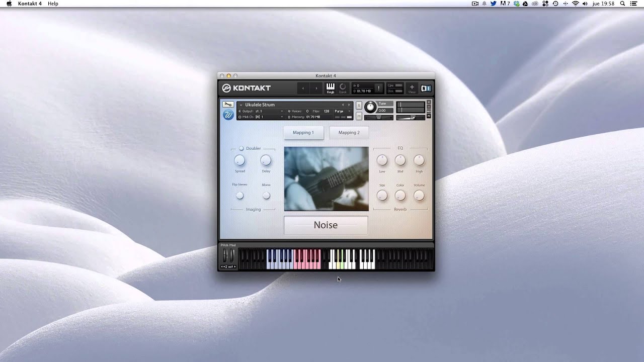Mute the instrument with M button
Screen dimensions: 644x362
pyautogui.click(x=359, y=116)
